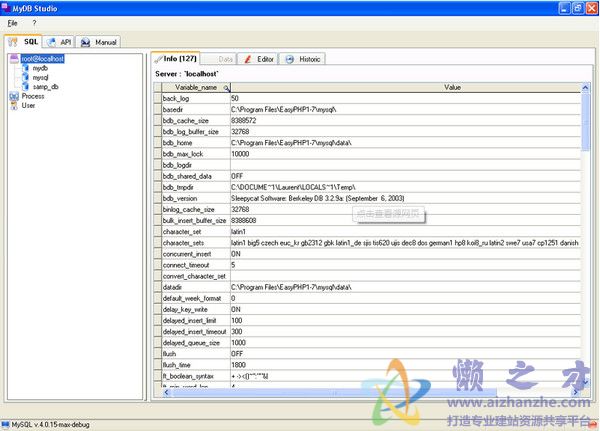
Task: Click the Process node icon
Action: (x=14, y=96)
